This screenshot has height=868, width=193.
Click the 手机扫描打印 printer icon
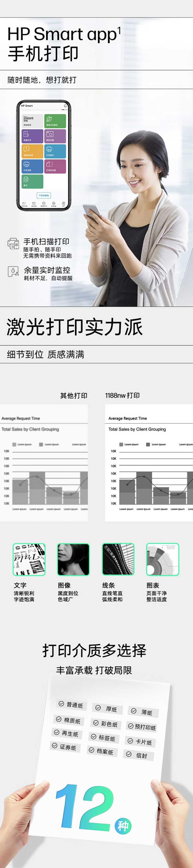pos(13,244)
